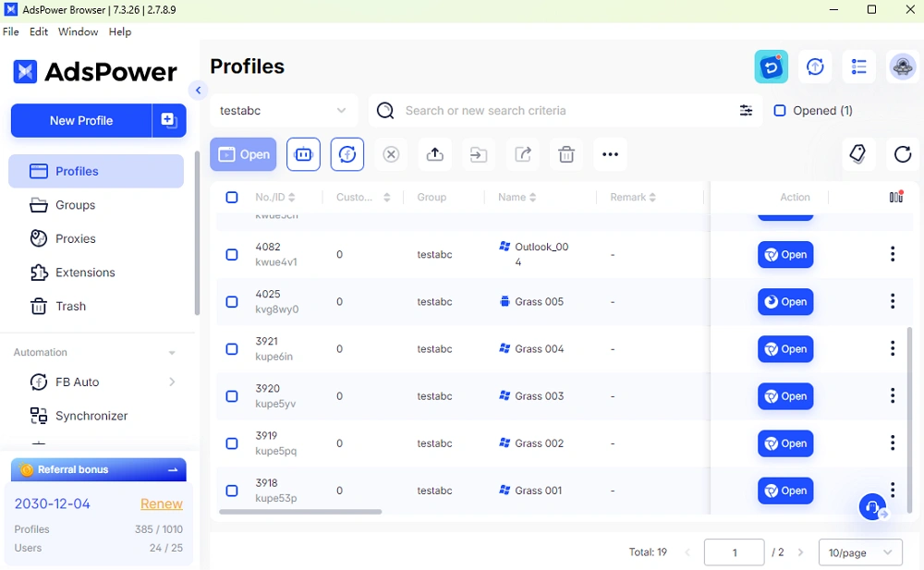Refresh the profiles list with circular arrow
Image resolution: width=924 pixels, height=570 pixels.
tap(902, 154)
